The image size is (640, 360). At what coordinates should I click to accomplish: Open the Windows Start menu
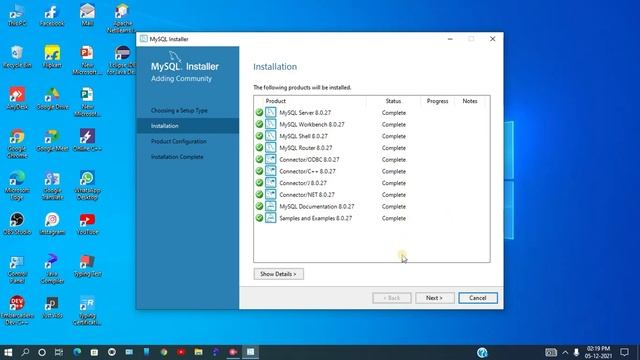(x=8, y=352)
